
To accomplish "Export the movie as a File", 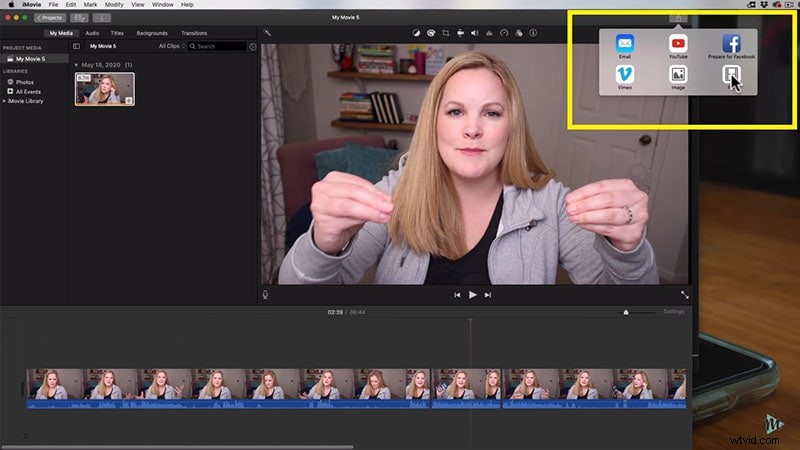I will click(731, 75).
